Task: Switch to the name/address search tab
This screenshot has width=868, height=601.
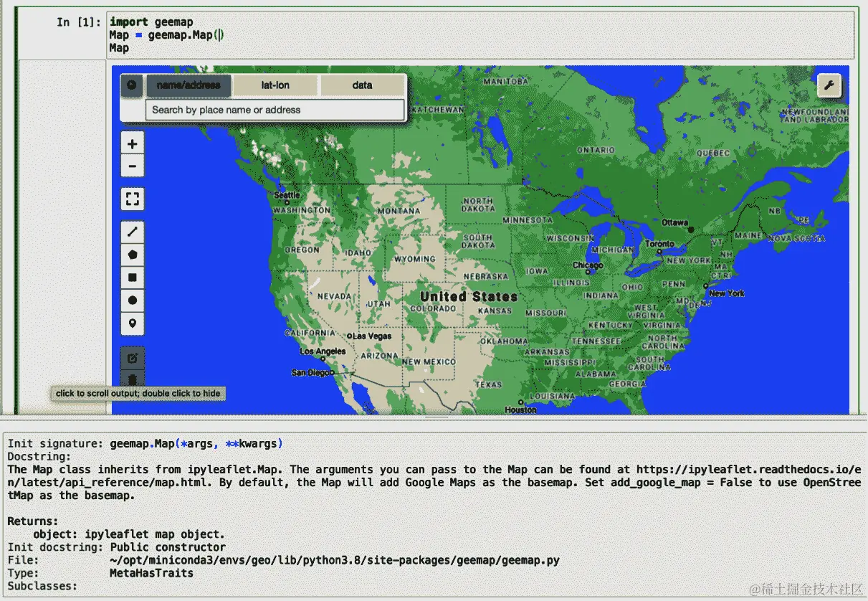Action: click(x=189, y=85)
